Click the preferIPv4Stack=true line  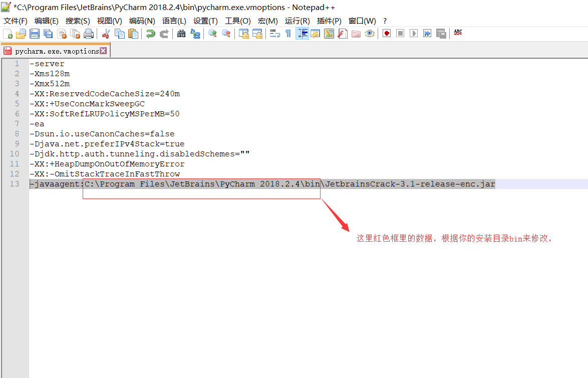tap(107, 144)
